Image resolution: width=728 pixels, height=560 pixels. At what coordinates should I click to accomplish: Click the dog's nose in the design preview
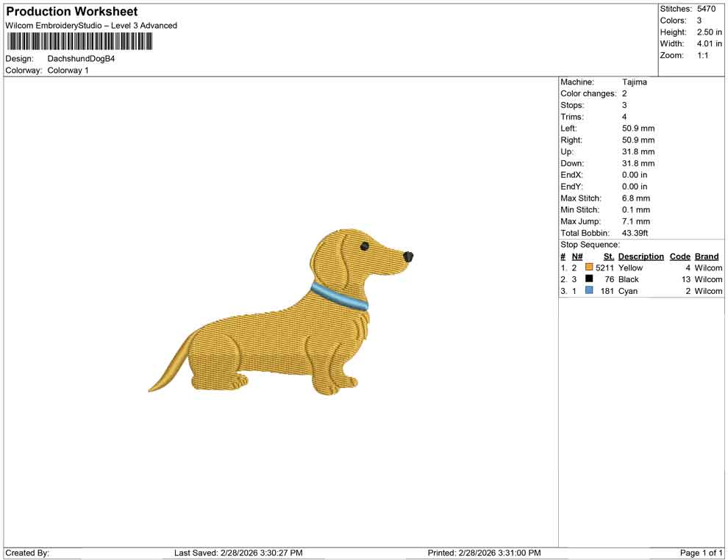pyautogui.click(x=407, y=257)
